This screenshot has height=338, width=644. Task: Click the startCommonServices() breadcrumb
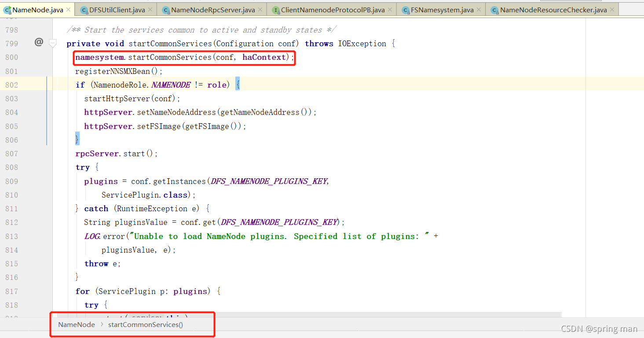146,325
